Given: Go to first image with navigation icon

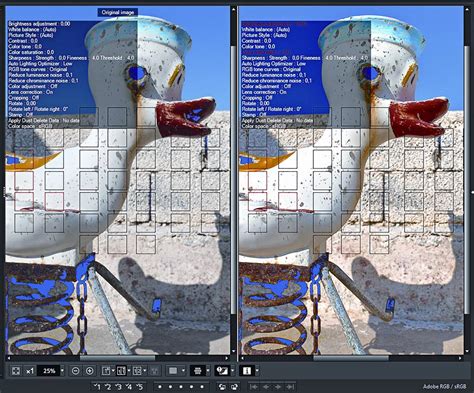Looking at the screenshot, I should (254, 387).
